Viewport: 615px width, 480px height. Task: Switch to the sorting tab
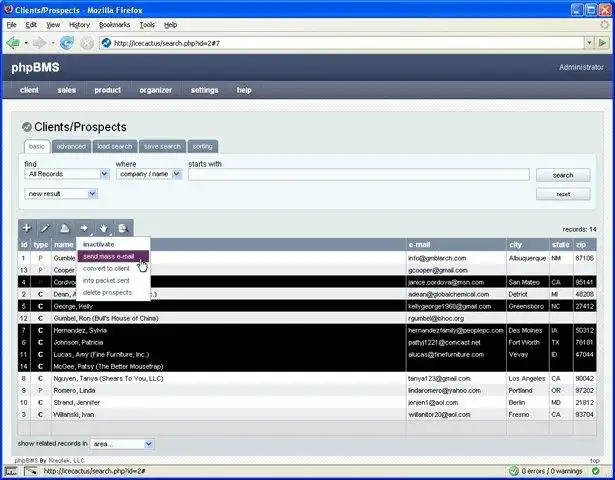pyautogui.click(x=202, y=146)
